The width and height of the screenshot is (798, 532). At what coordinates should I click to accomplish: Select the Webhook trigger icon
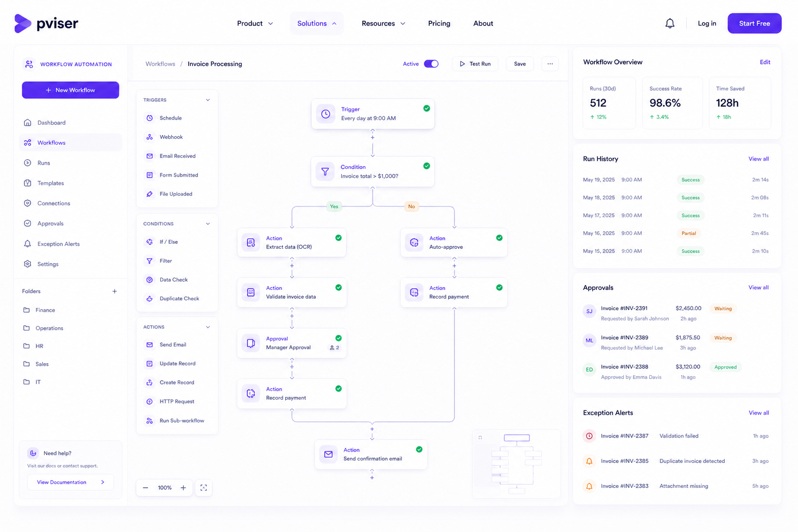click(x=150, y=137)
